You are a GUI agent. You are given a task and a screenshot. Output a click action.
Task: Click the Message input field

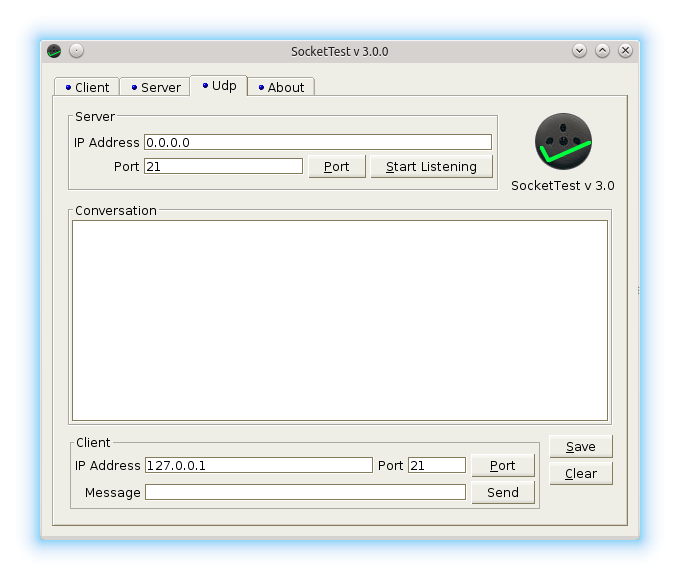click(305, 492)
